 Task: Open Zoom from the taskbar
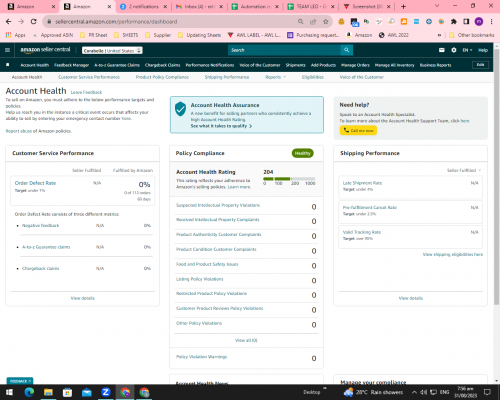[106, 392]
